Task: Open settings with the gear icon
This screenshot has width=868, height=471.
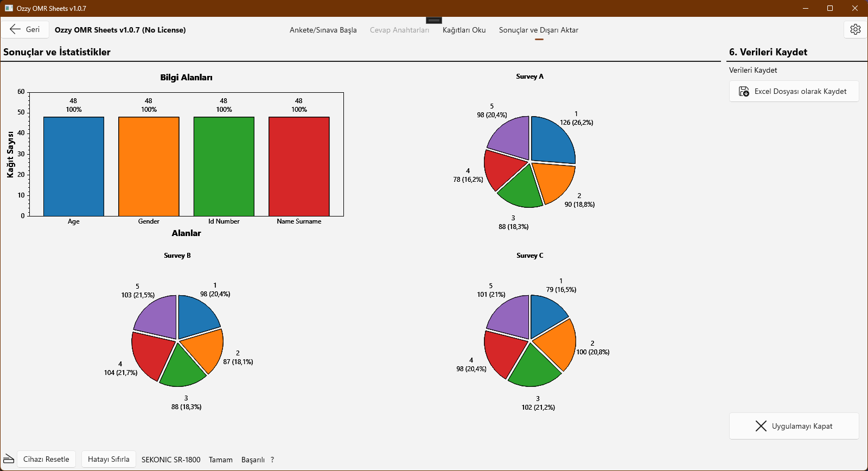Action: [x=855, y=29]
